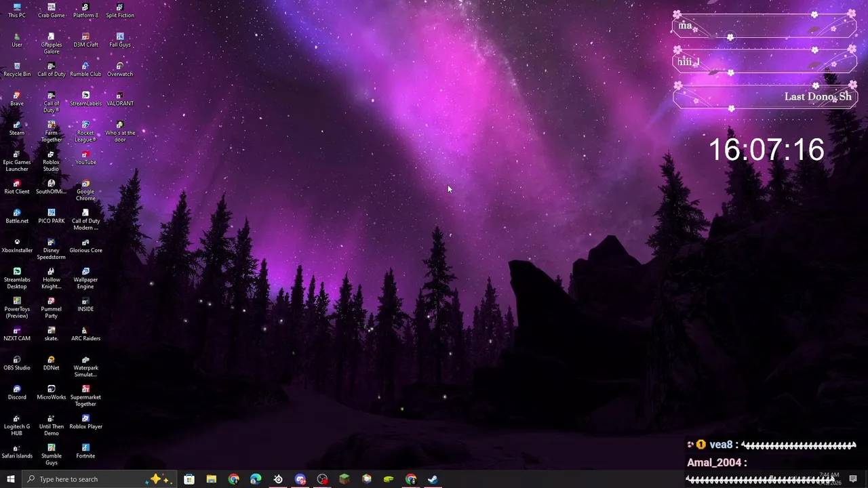Select the Riot Client desktop icon
The width and height of the screenshot is (868, 488).
tap(17, 187)
